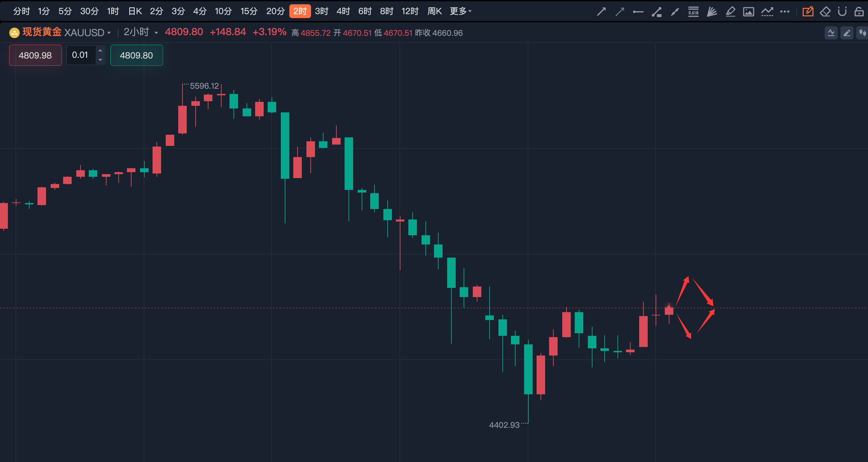Select the Fibonacci 0.618 retracement tool

(x=693, y=12)
